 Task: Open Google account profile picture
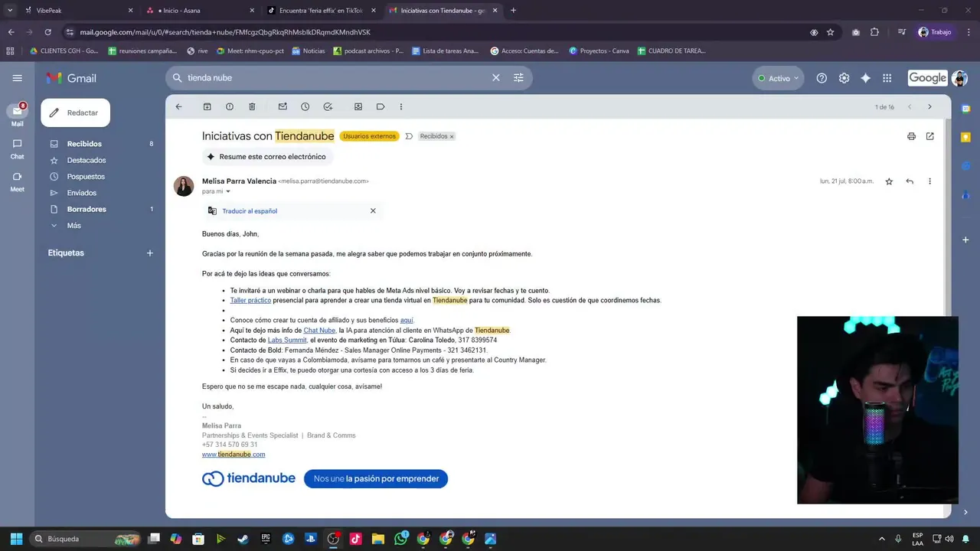pyautogui.click(x=959, y=78)
